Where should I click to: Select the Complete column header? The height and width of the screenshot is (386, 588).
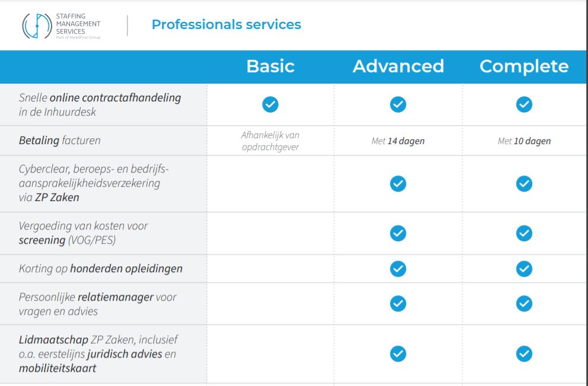[x=524, y=67]
